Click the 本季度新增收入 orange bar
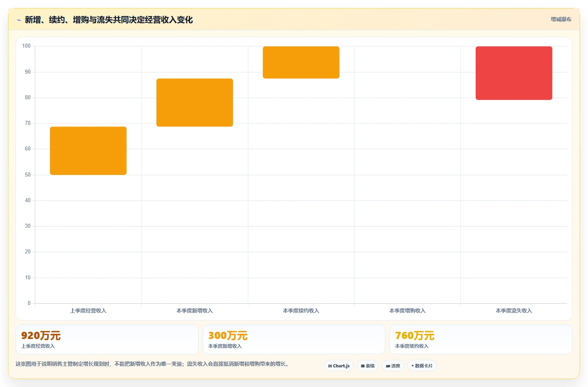This screenshot has height=387, width=588. pyautogui.click(x=195, y=102)
